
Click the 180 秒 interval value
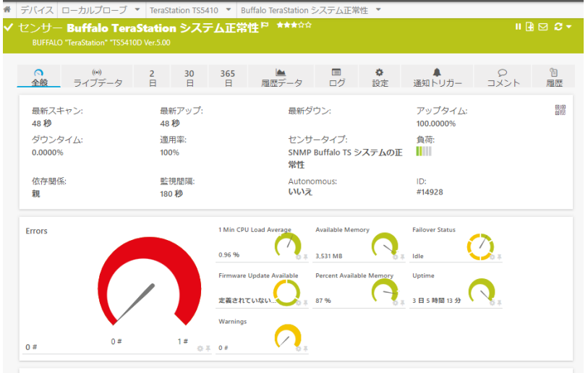pyautogui.click(x=171, y=194)
